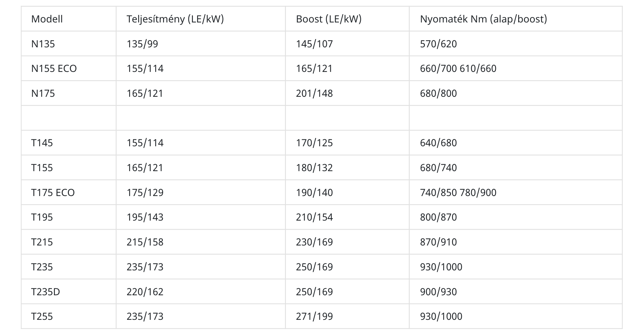Click the T235D model cell

click(45, 292)
